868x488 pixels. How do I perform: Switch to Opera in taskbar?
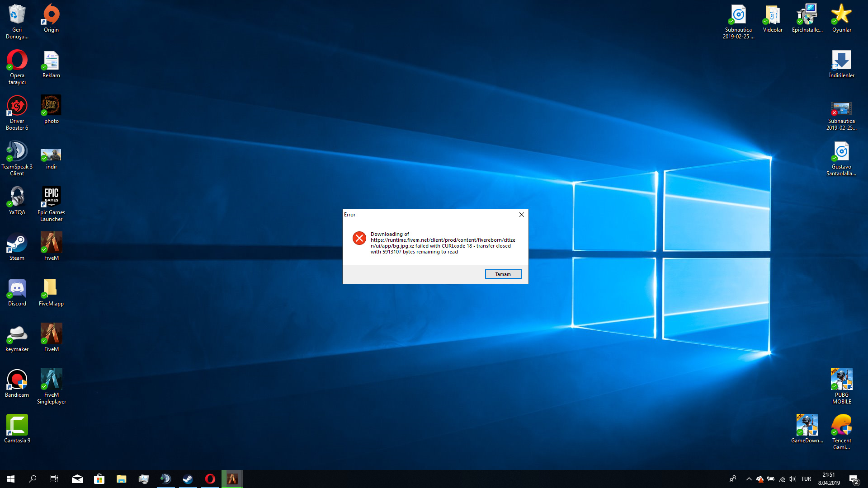click(210, 479)
